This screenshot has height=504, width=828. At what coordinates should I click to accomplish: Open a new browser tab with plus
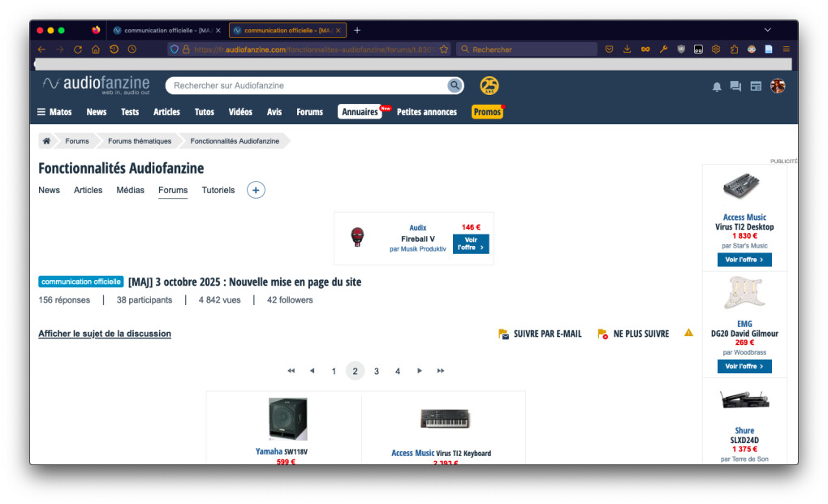tap(357, 30)
